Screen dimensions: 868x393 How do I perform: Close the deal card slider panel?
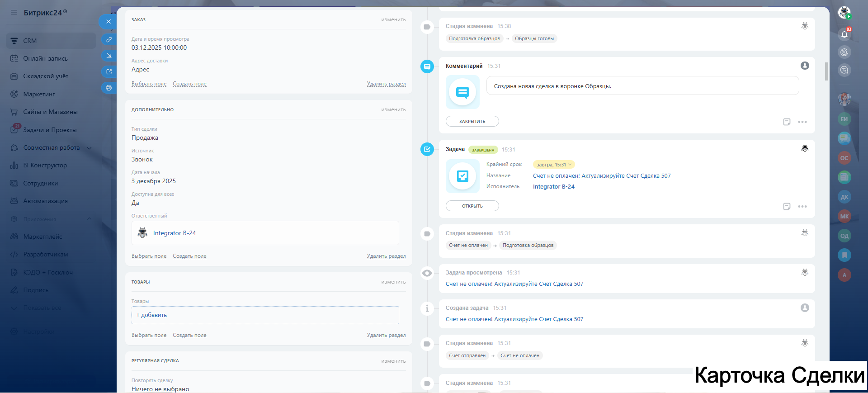tap(108, 21)
